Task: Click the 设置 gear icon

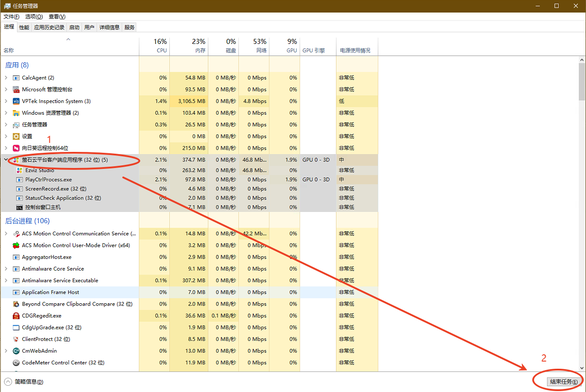Action: (16, 136)
